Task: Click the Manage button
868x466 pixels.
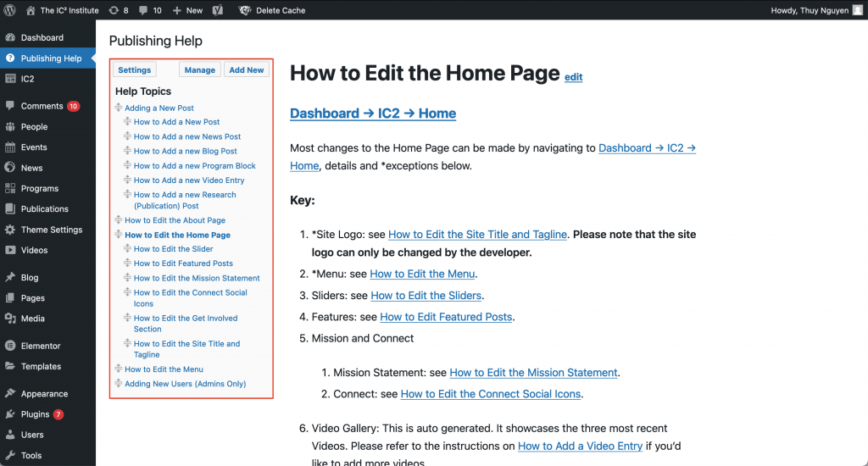Action: coord(200,69)
